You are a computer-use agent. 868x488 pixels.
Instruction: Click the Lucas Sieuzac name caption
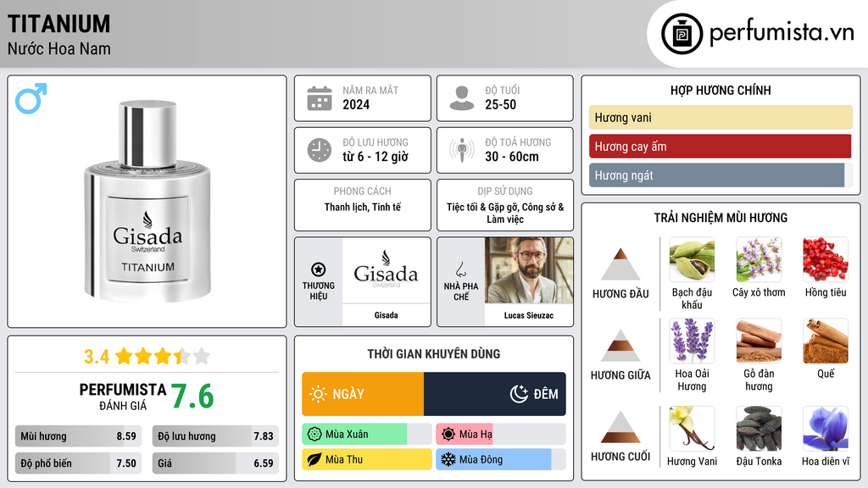(529, 315)
